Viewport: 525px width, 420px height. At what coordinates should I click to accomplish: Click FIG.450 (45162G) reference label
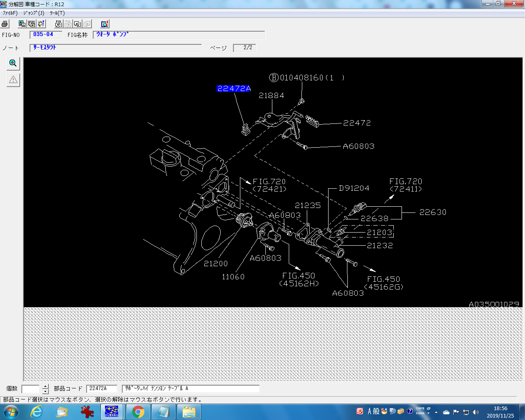(383, 283)
